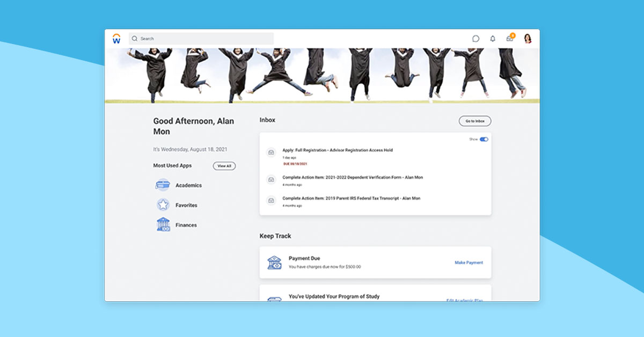644x337 pixels.
Task: Open Apply: Full Registration inbox item
Action: coord(338,150)
